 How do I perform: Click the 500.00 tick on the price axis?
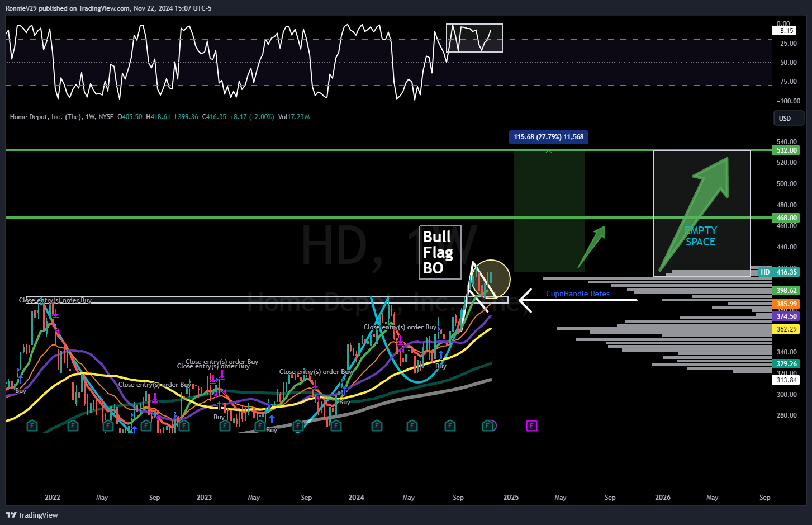786,184
